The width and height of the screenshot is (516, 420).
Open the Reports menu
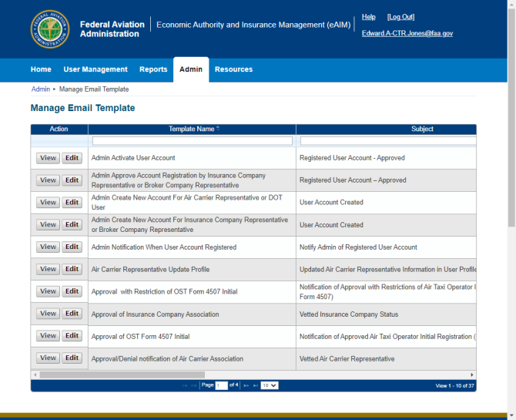tap(153, 69)
